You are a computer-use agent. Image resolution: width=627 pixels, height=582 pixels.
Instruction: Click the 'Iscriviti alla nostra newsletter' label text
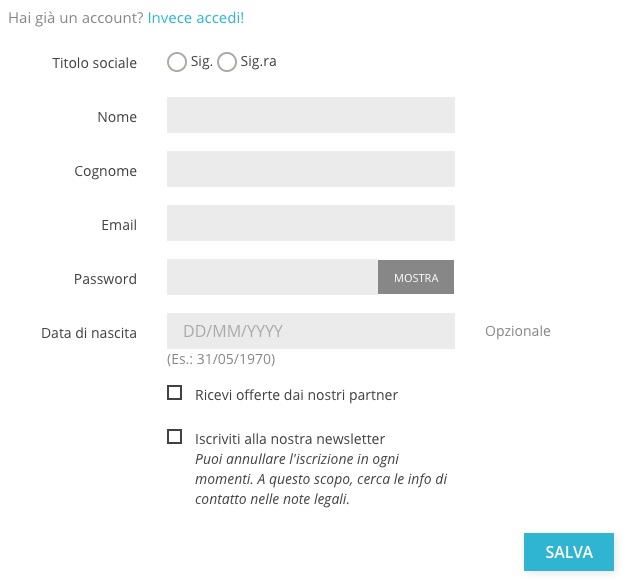[x=290, y=439]
